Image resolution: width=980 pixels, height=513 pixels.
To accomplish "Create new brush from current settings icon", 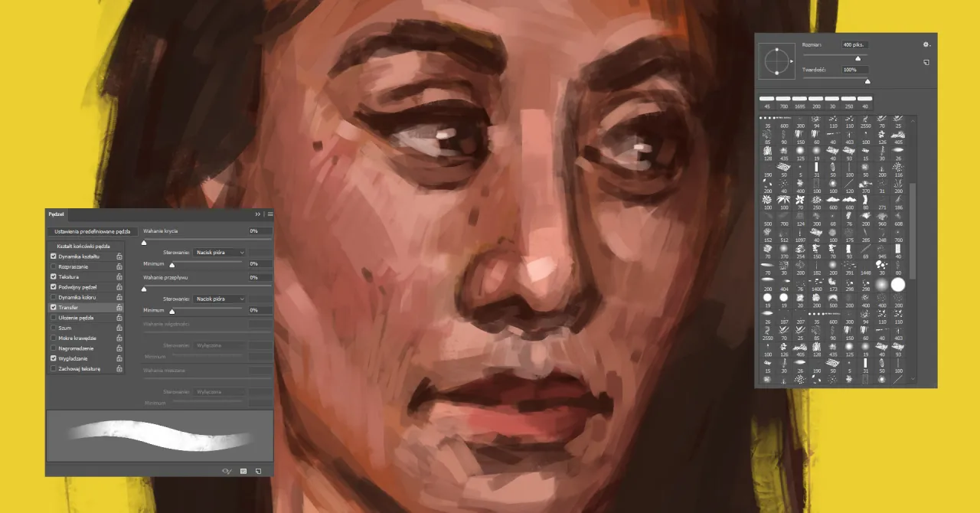I will point(926,62).
